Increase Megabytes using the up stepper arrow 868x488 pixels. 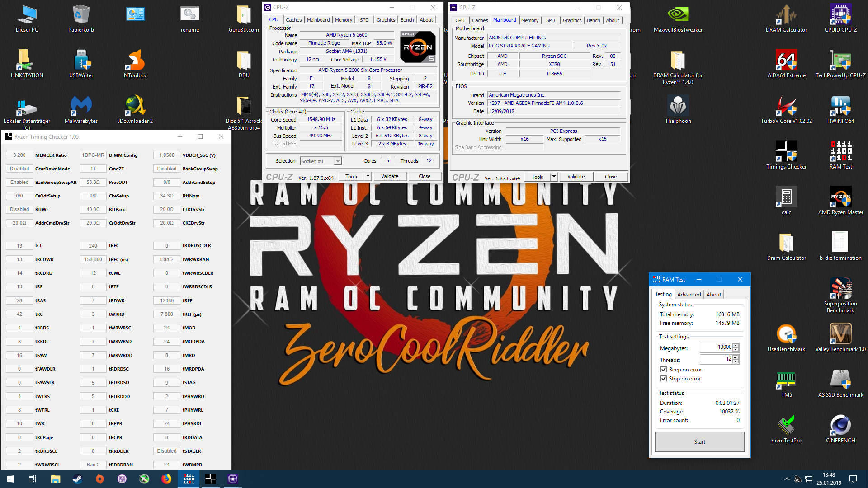click(736, 346)
